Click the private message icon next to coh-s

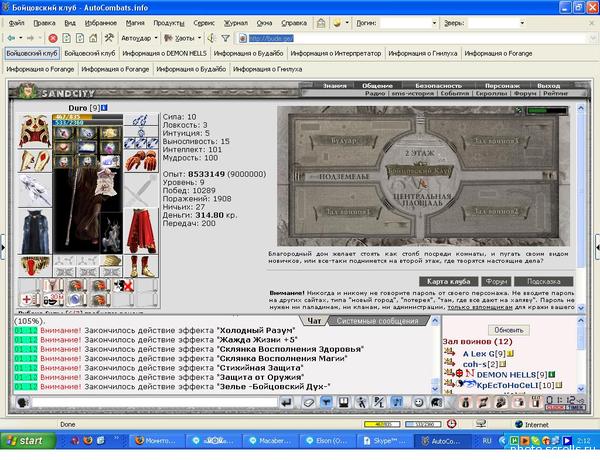[x=449, y=364]
